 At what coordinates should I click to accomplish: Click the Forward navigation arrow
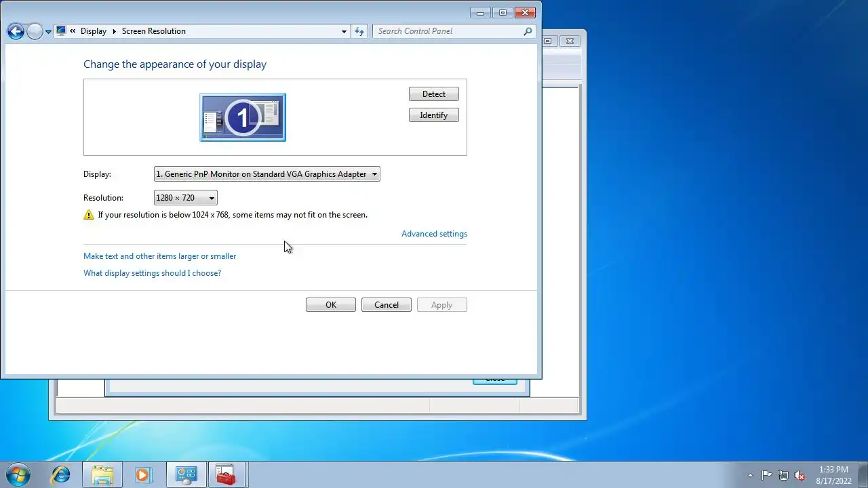click(x=35, y=31)
